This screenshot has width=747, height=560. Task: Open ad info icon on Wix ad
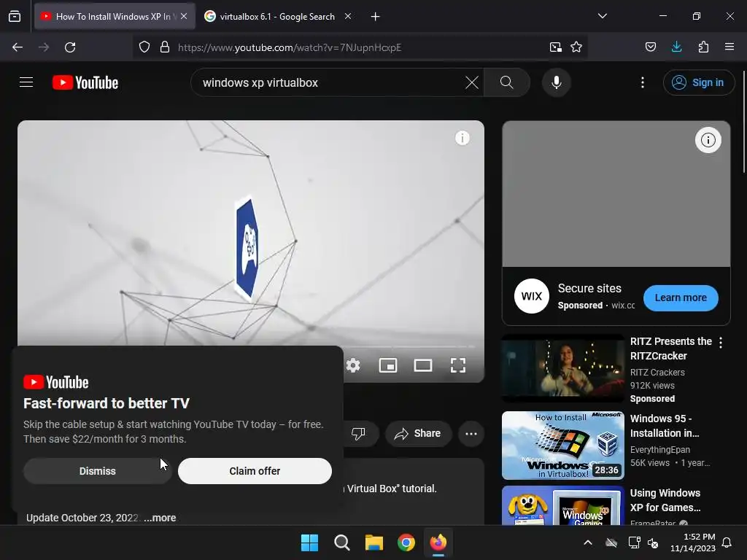[708, 140]
